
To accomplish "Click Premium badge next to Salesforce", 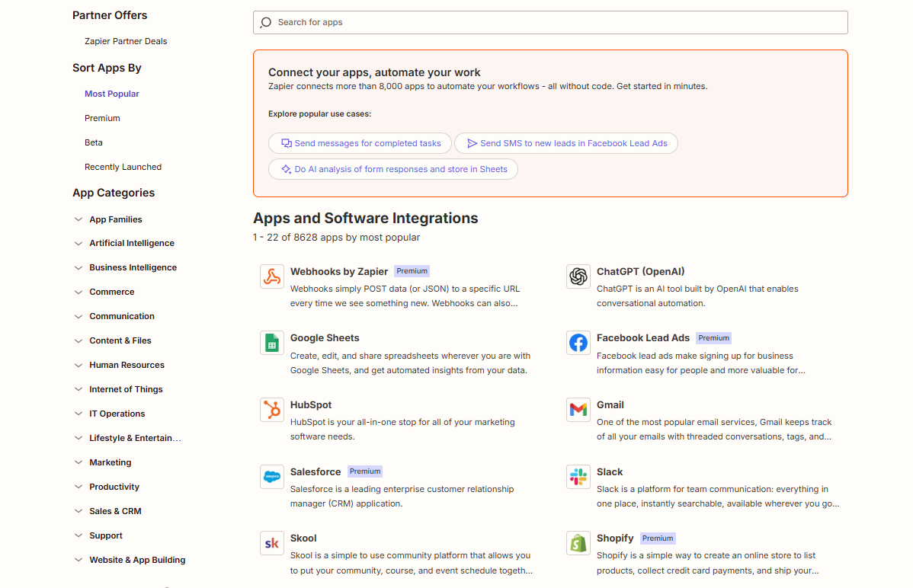I will 365,471.
